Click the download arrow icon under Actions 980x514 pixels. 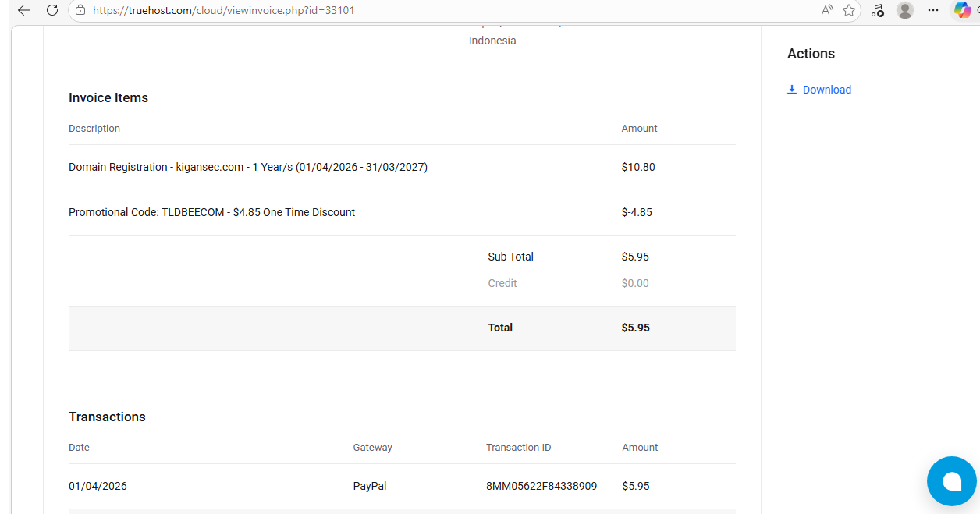792,90
